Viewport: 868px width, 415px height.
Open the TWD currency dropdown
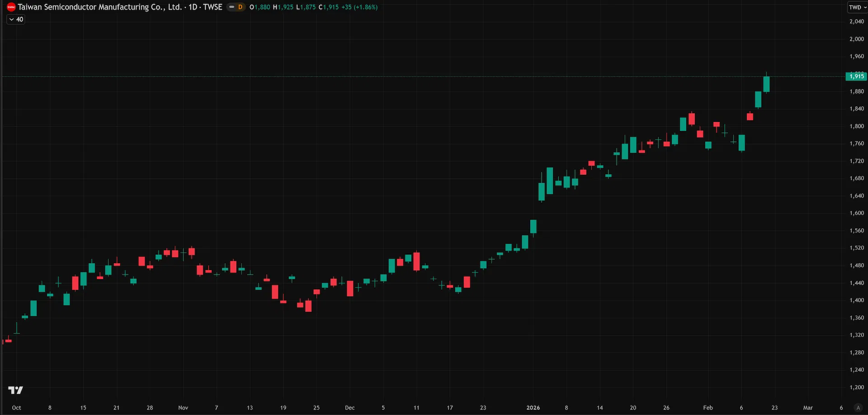(x=858, y=7)
